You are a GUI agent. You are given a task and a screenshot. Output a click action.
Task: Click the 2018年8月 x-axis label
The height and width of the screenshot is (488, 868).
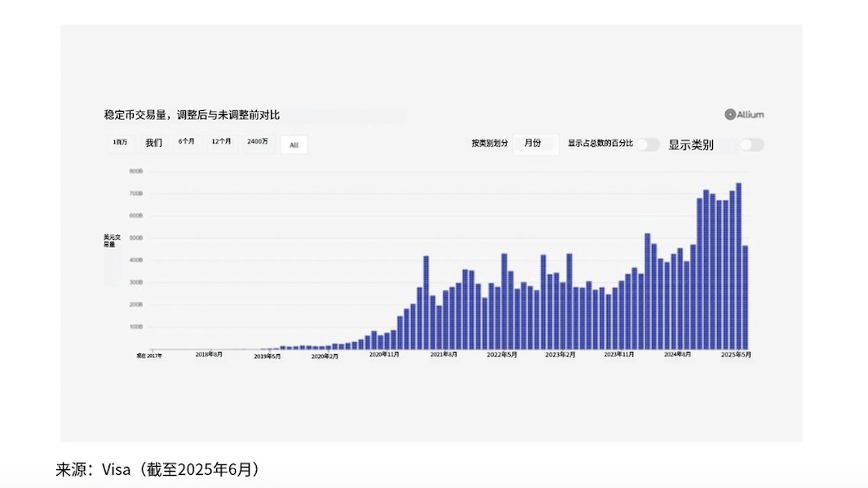(210, 355)
